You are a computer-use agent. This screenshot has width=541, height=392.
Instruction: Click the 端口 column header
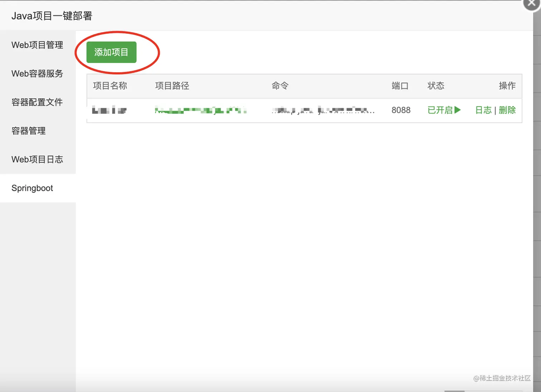(x=400, y=86)
